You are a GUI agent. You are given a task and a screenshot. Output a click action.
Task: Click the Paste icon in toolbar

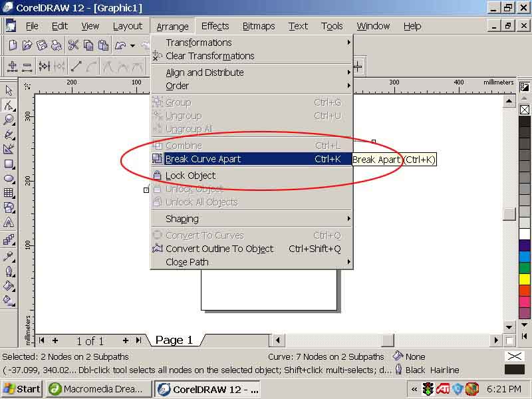tap(103, 45)
